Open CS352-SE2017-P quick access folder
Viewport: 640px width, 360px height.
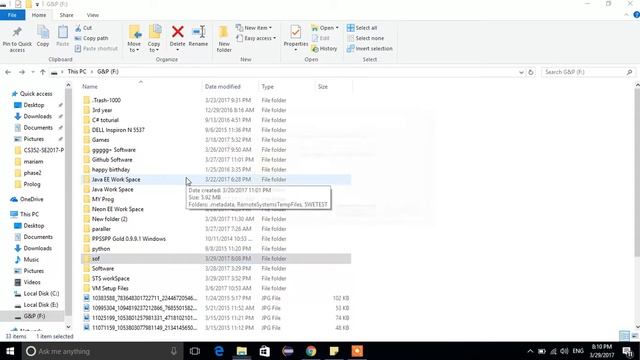(x=43, y=150)
